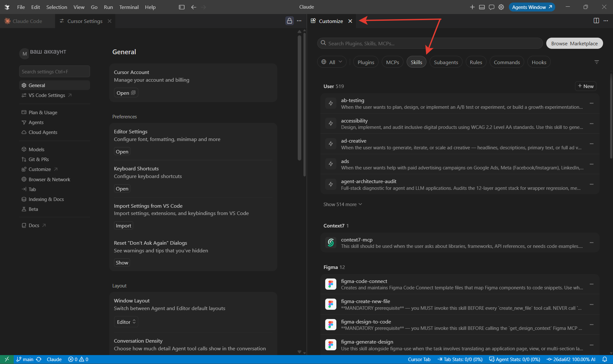Open the Selection menu

pos(57,7)
